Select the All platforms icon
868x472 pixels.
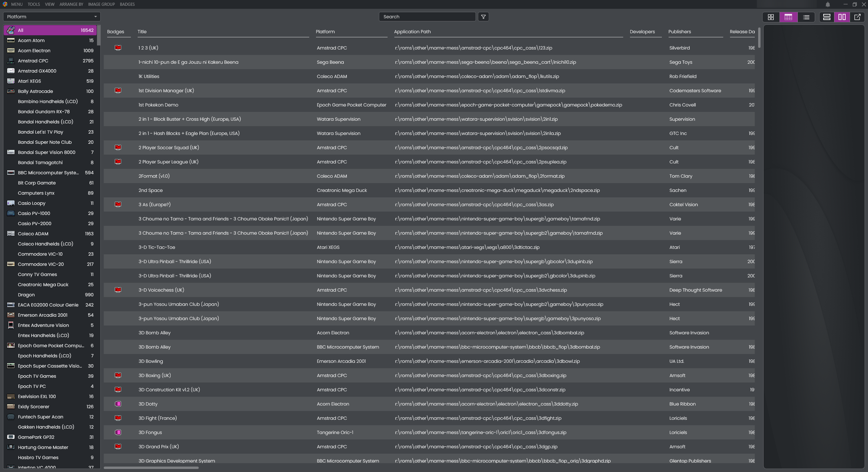11,30
